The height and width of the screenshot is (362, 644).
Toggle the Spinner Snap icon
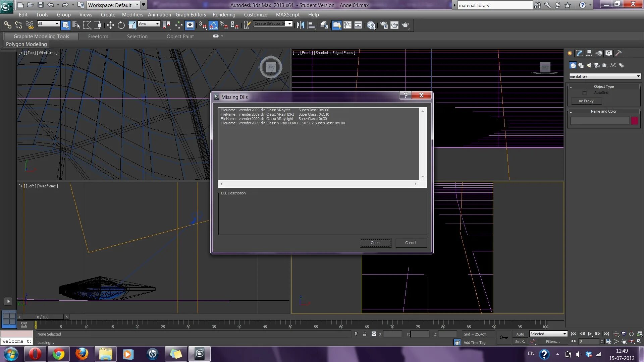point(235,25)
